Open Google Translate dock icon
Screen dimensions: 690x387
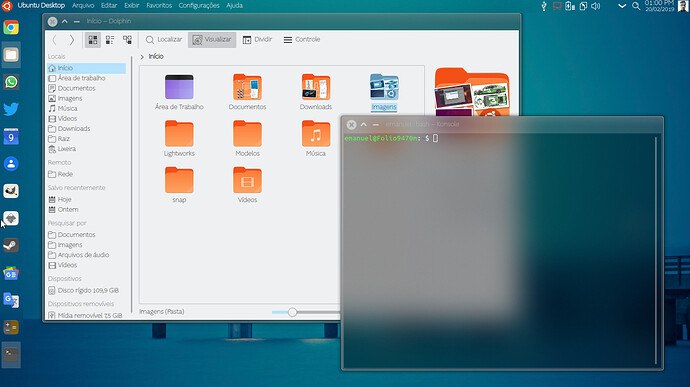[x=11, y=300]
